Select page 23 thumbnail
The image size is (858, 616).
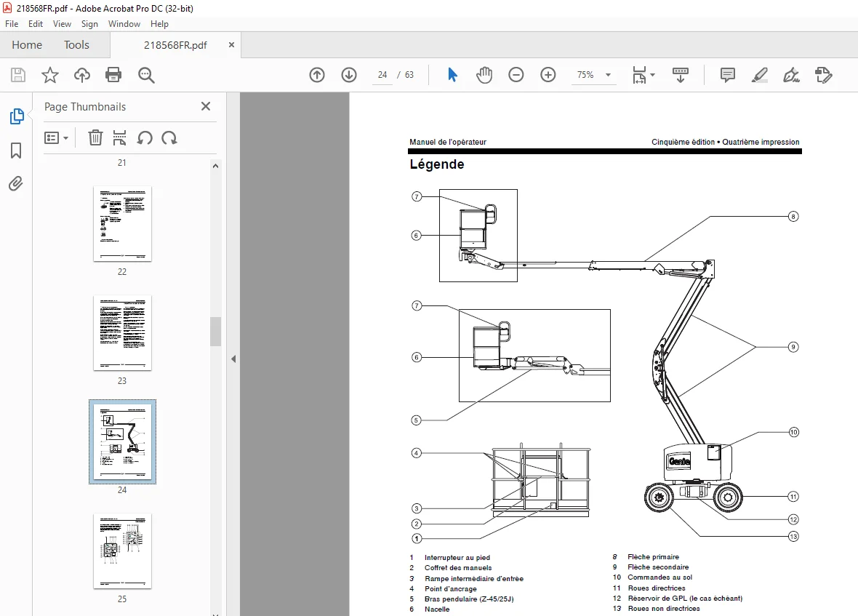click(122, 333)
